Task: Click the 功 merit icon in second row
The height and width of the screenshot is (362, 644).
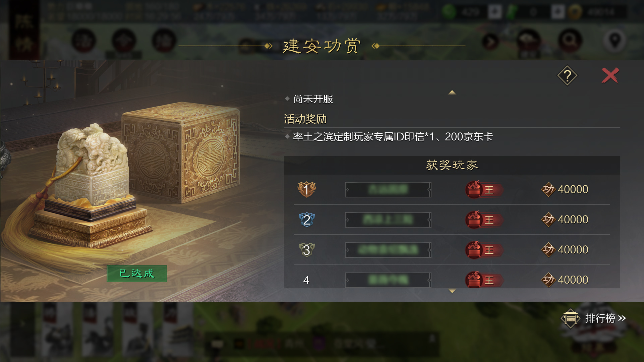Action: pos(548,220)
